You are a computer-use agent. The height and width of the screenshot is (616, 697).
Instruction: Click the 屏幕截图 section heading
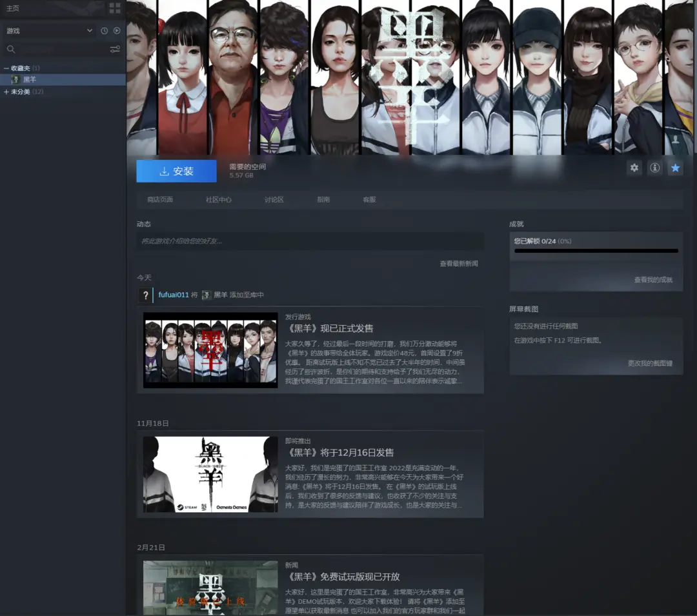coord(523,309)
